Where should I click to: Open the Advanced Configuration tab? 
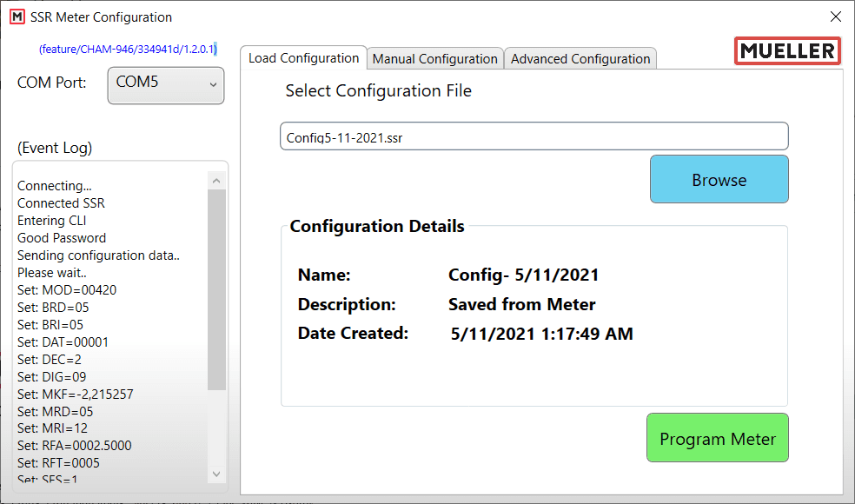pyautogui.click(x=580, y=58)
